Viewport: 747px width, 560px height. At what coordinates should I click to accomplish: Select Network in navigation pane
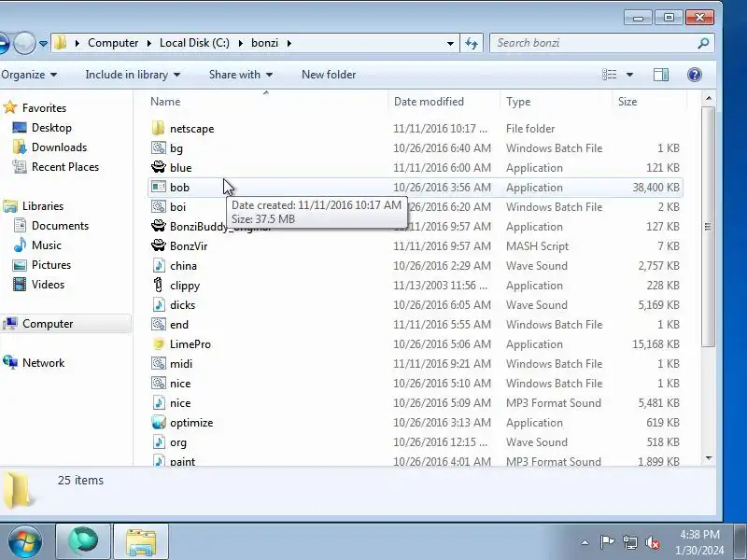tap(43, 363)
